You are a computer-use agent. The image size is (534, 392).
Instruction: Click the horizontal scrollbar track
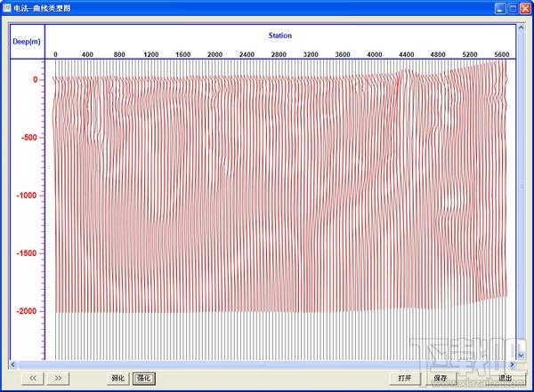tap(263, 364)
